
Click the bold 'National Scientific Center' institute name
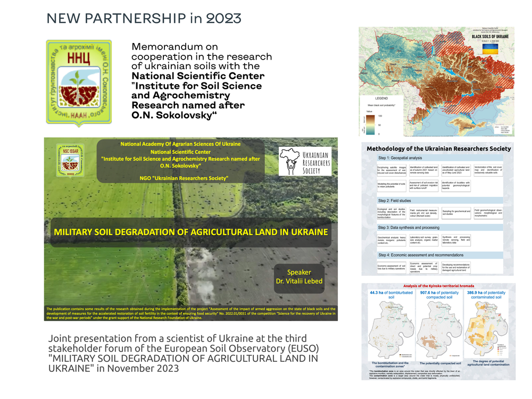point(198,95)
